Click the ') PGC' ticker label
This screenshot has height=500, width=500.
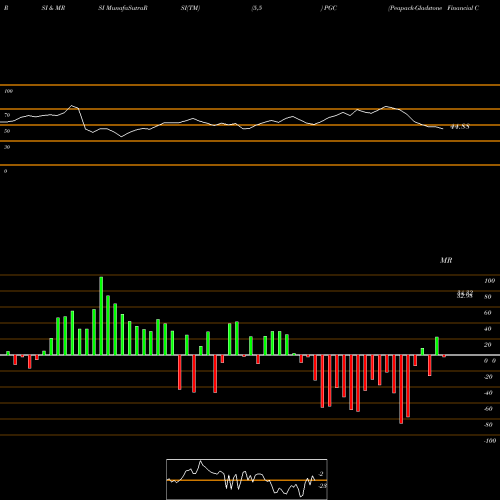(x=329, y=8)
